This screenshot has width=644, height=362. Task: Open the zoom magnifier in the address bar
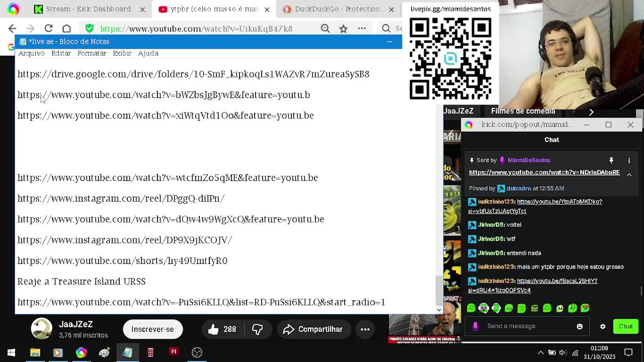pos(326,29)
